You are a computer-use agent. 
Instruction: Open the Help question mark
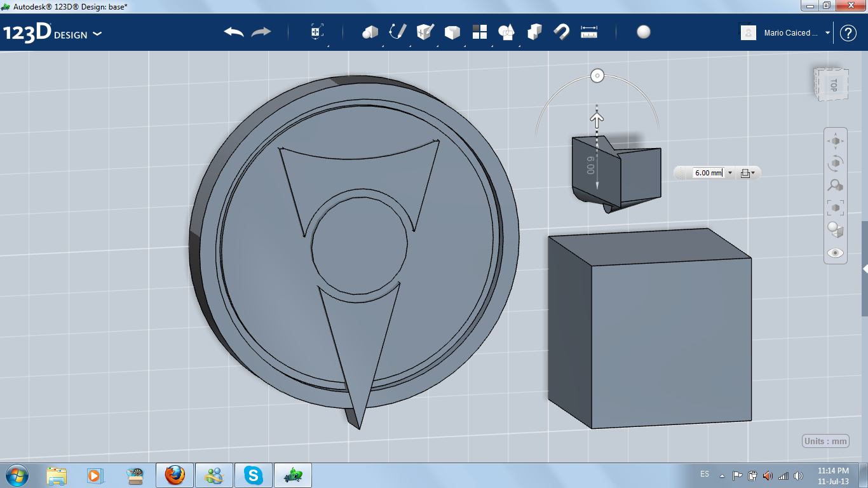pos(848,33)
